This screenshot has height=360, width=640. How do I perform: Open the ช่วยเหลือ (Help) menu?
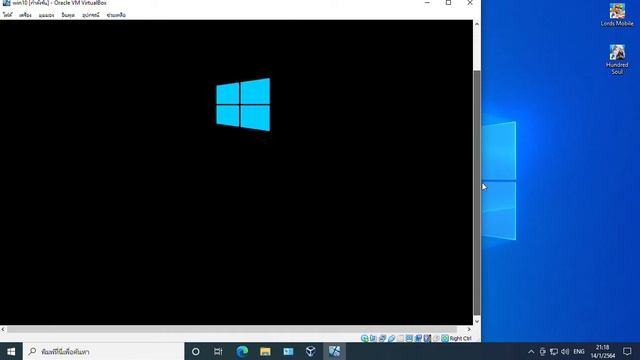(x=116, y=15)
